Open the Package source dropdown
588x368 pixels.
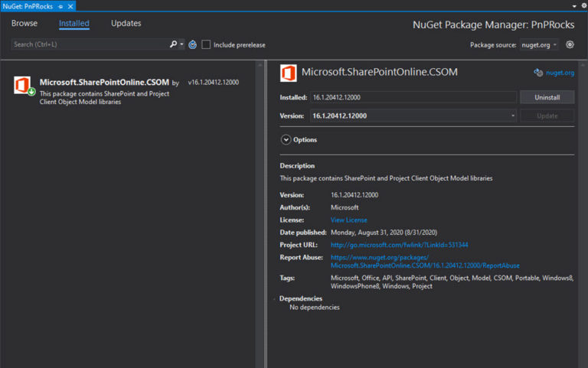coord(539,45)
